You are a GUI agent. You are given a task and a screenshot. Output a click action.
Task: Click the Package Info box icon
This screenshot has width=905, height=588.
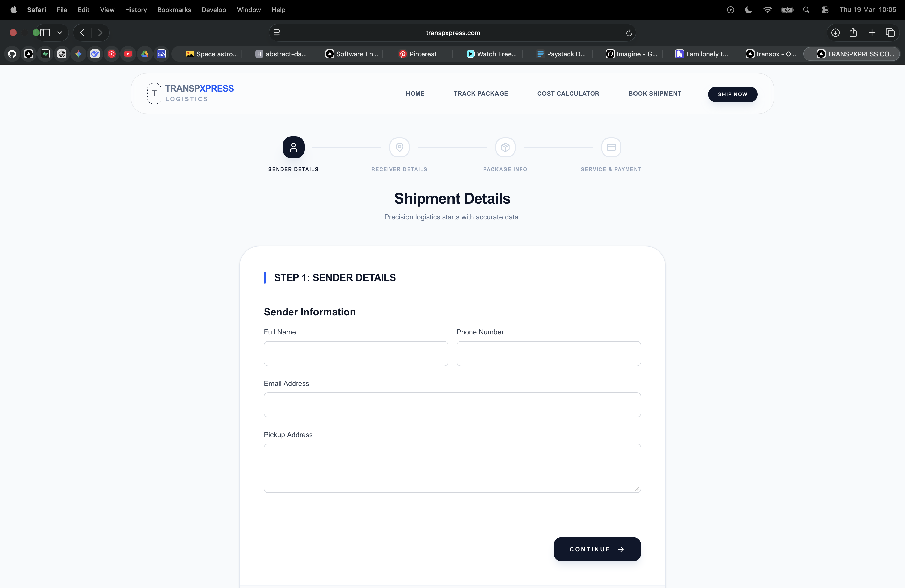pos(505,147)
